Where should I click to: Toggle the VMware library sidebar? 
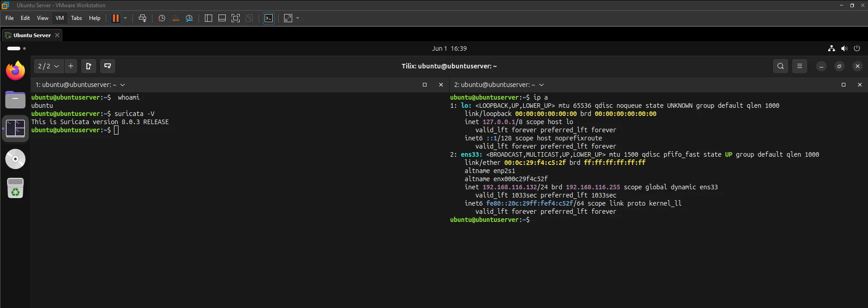point(209,18)
